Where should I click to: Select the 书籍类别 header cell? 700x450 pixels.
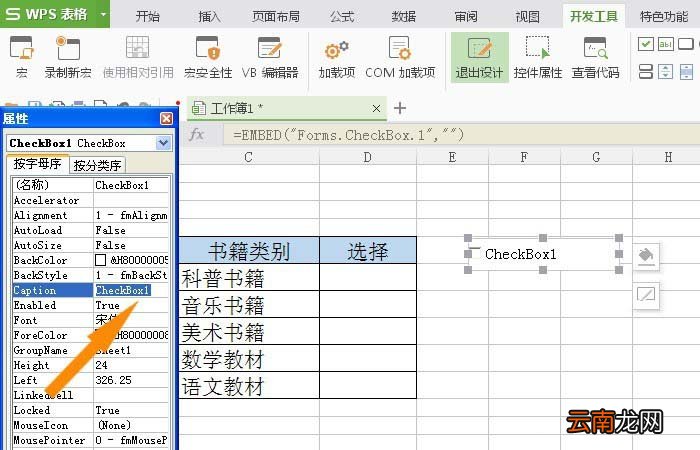coord(249,250)
